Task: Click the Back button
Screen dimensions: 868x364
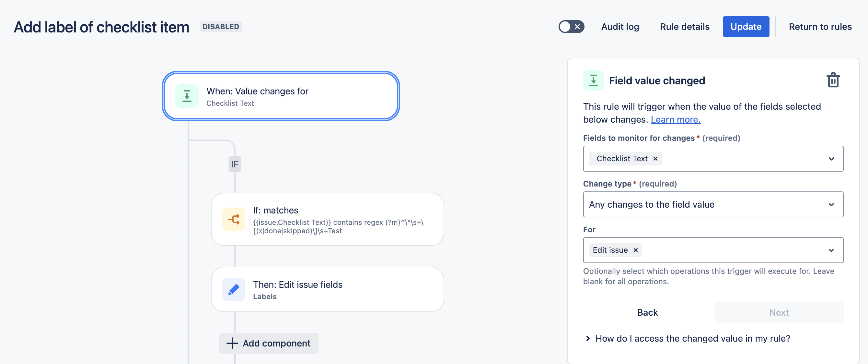Action: click(647, 312)
